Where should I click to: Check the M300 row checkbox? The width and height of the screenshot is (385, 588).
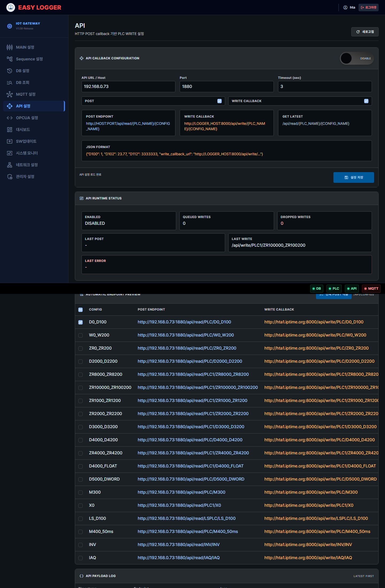point(80,493)
